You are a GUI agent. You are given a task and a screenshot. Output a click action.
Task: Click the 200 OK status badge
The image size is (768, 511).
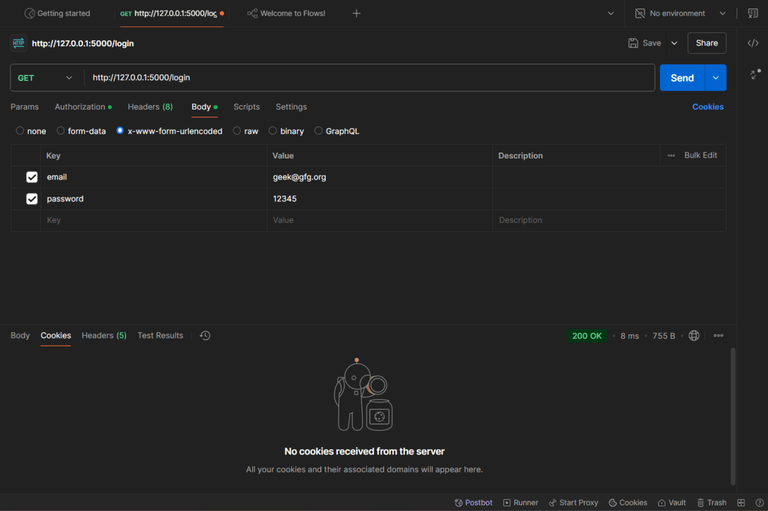(x=587, y=336)
